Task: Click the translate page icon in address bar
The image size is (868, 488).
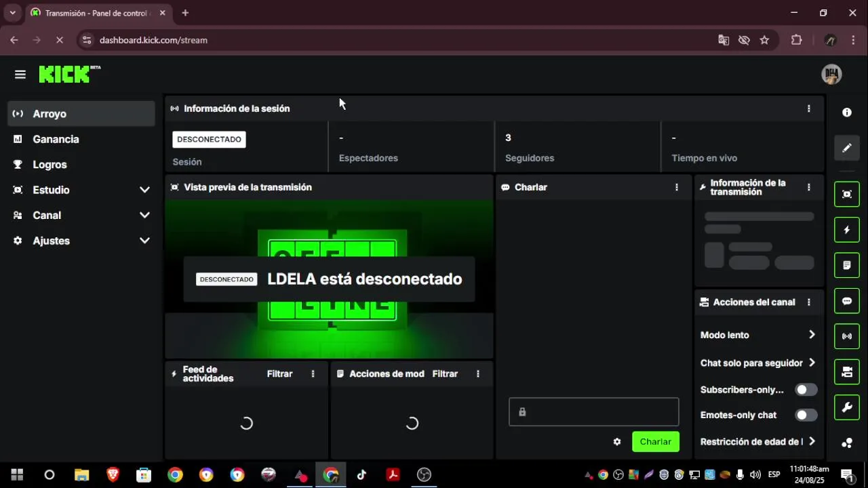Action: 724,40
